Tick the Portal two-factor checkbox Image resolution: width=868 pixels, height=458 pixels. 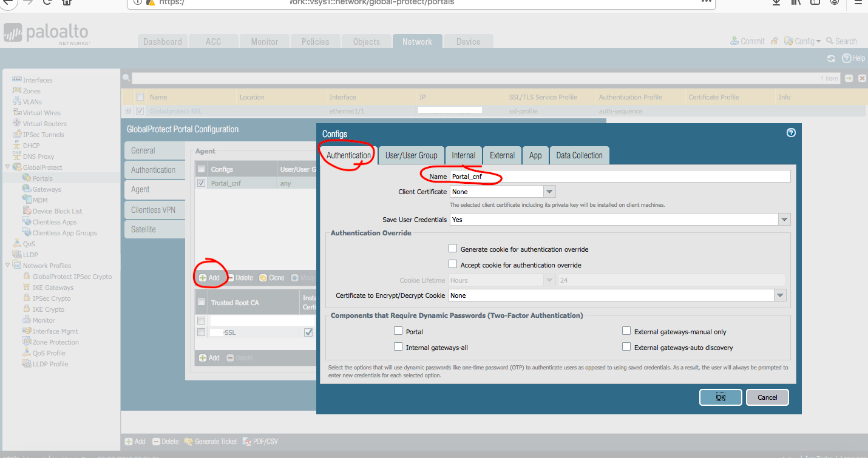pos(398,331)
